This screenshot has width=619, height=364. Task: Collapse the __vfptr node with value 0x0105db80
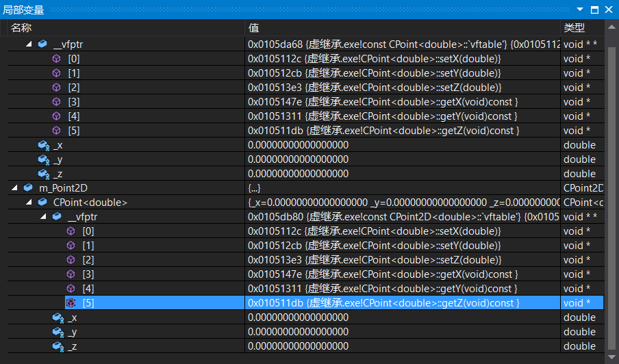[x=43, y=216]
